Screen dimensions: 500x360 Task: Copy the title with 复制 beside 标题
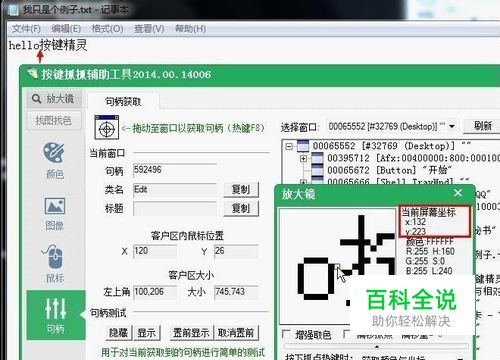click(x=241, y=208)
